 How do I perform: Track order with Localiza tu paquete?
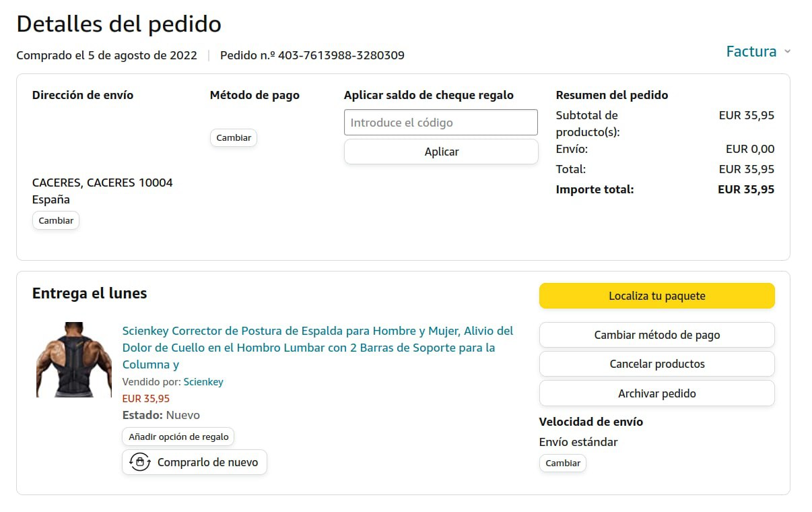point(656,296)
